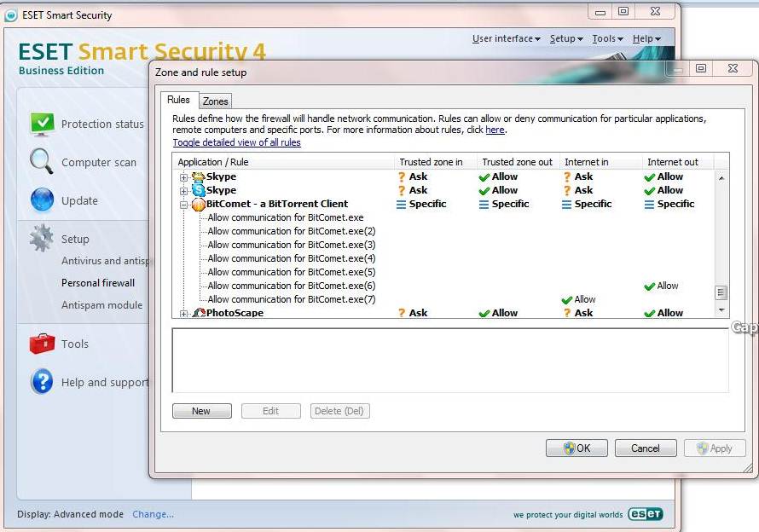Open the Help dropdown menu
Viewport: 759px width, 532px height.
(646, 38)
